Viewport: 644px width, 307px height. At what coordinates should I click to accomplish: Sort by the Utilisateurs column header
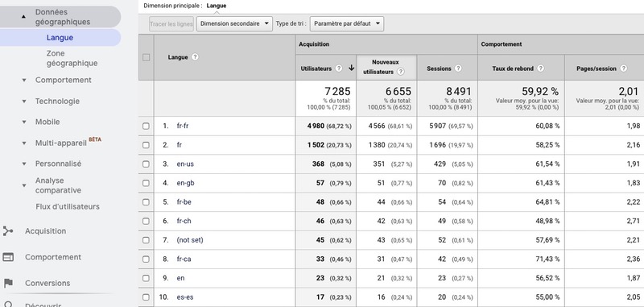[316, 68]
